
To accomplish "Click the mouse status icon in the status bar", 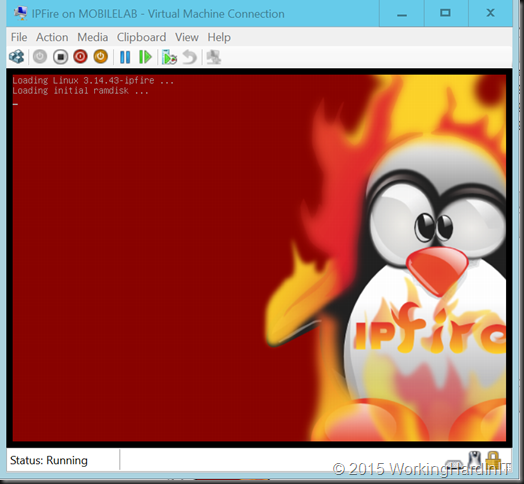I will 475,459.
